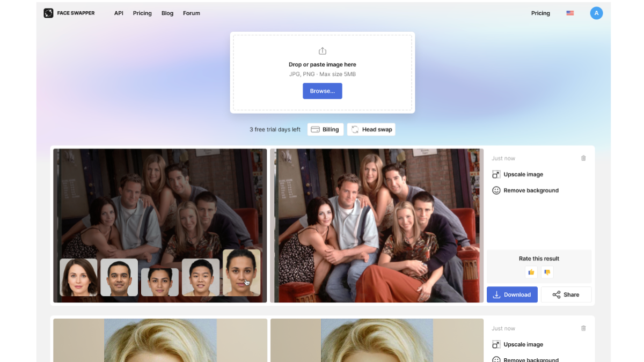The image size is (644, 362).
Task: Open the Forum link in navigation
Action: (x=192, y=13)
